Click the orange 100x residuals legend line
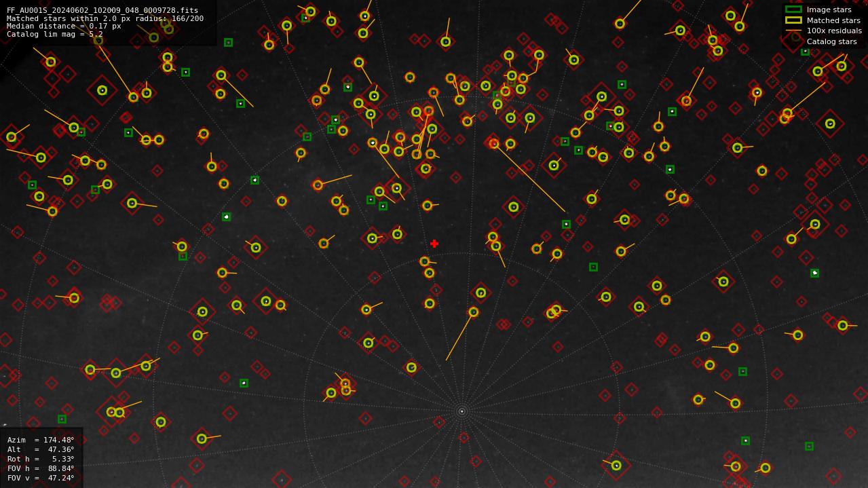The height and width of the screenshot is (488, 868). pos(793,31)
